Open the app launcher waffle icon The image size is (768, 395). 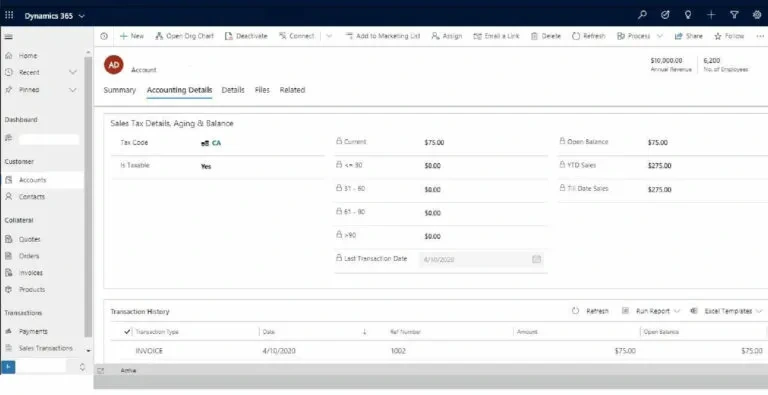click(x=9, y=16)
